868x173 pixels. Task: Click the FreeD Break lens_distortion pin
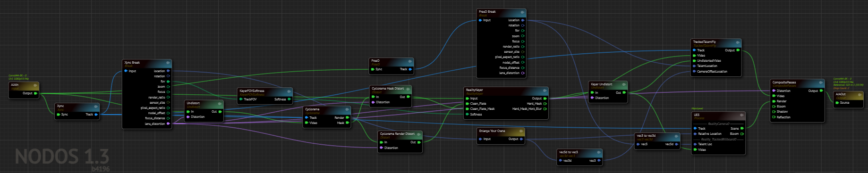[x=523, y=73]
